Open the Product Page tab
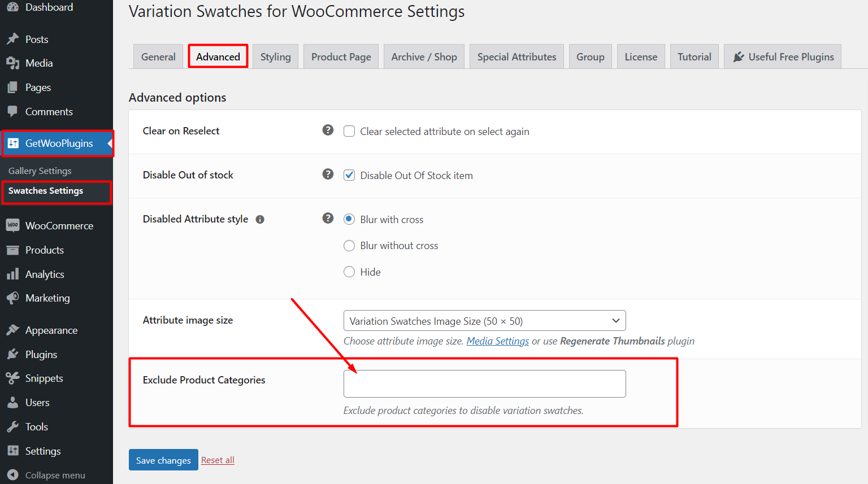The image size is (868, 484). click(x=341, y=56)
